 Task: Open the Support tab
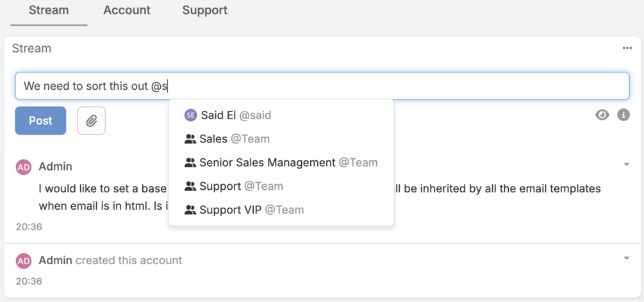pyautogui.click(x=205, y=10)
